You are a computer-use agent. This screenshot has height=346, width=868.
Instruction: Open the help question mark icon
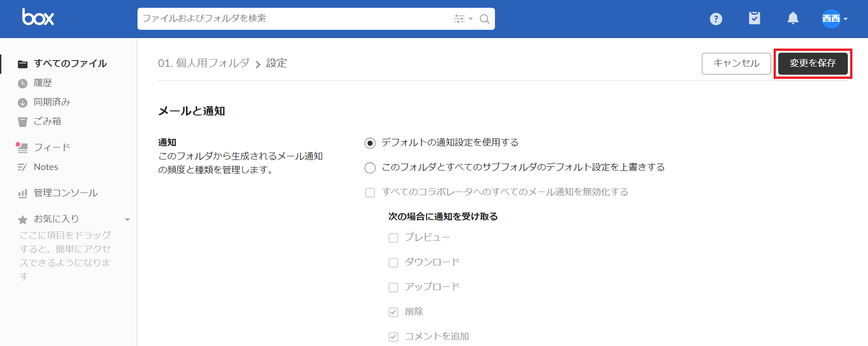[x=716, y=19]
